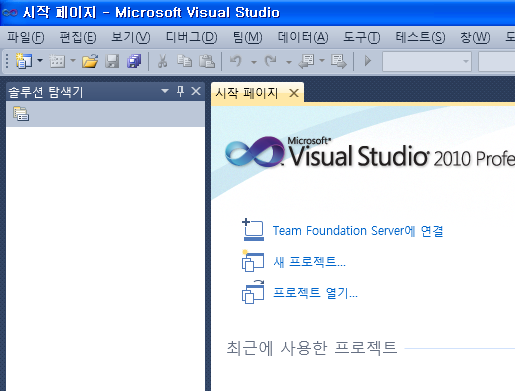Click the Navigate Backward icon
515x391 pixels.
coord(306,61)
